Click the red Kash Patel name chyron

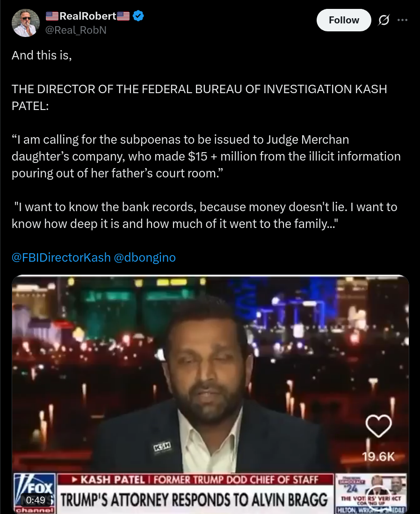point(196,479)
